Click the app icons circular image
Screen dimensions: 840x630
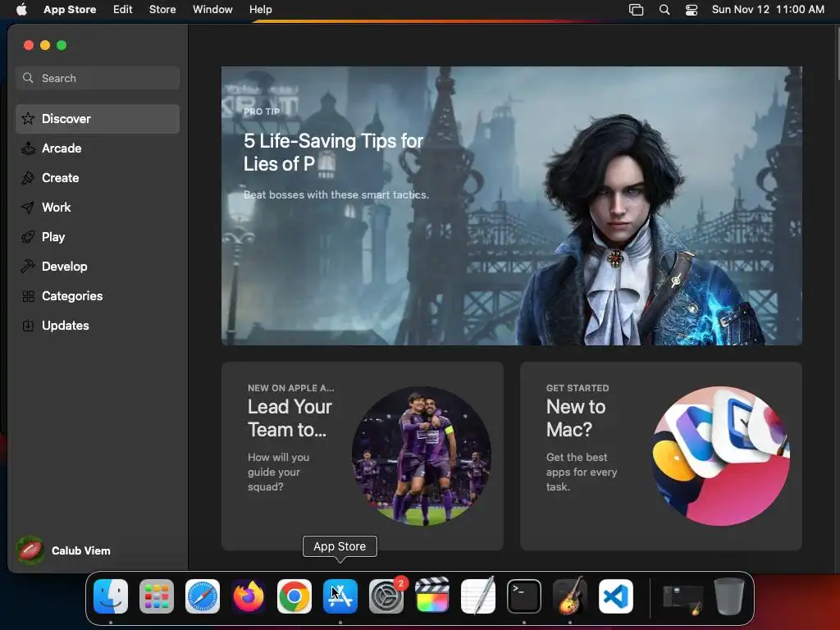pos(720,456)
